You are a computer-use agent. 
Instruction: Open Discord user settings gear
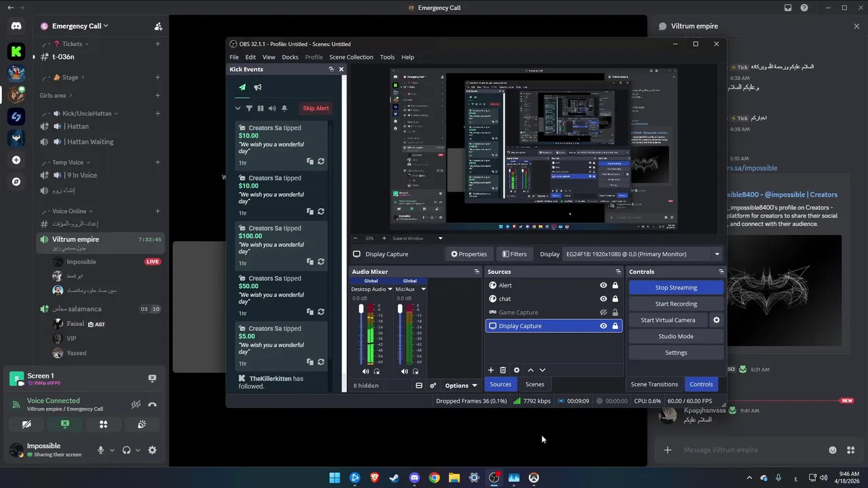coord(152,450)
